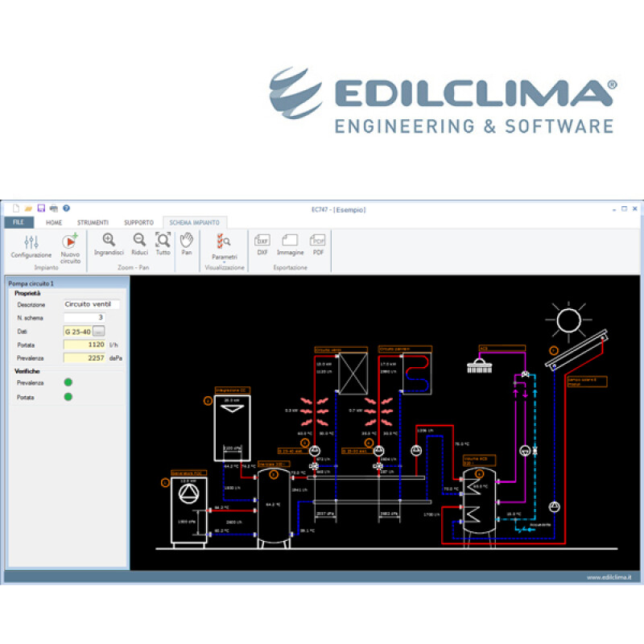The width and height of the screenshot is (644, 644).
Task: Zoom in with Ingrandisci
Action: pos(109,245)
